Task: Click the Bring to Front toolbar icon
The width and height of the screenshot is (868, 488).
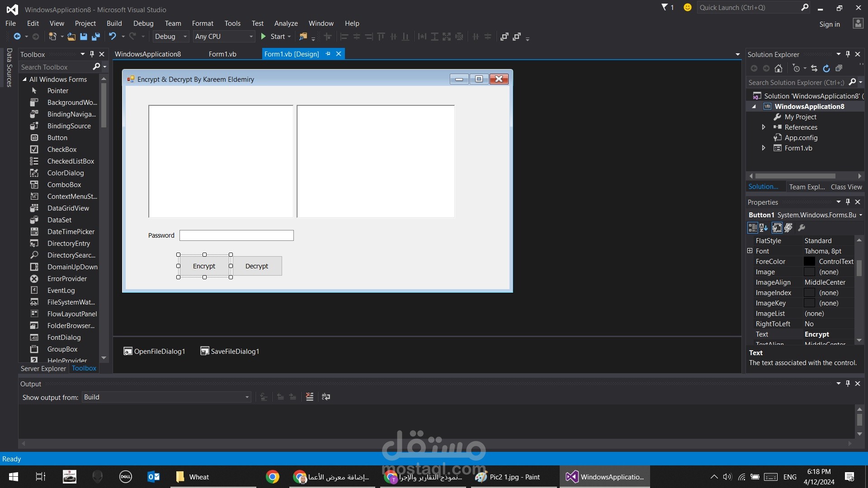Action: pos(505,37)
